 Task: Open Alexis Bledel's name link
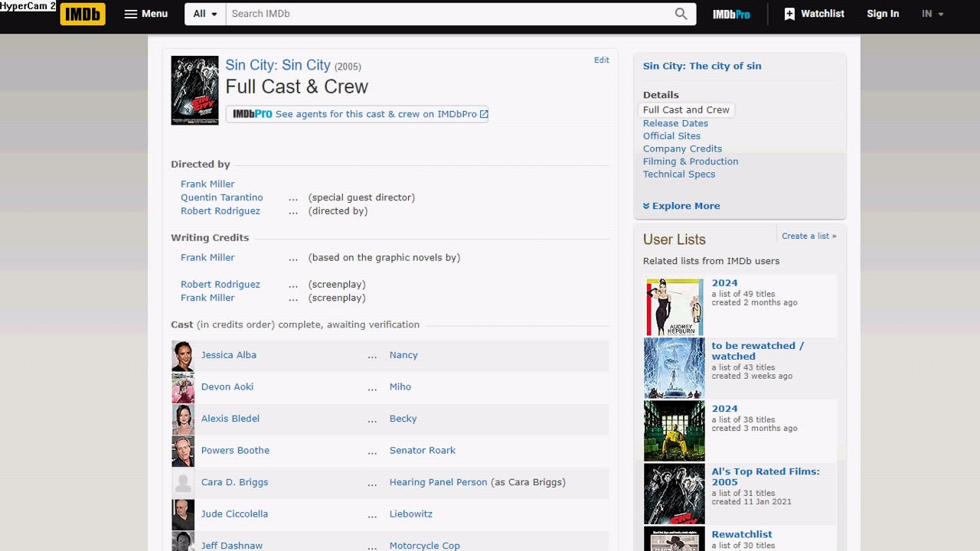pos(230,419)
